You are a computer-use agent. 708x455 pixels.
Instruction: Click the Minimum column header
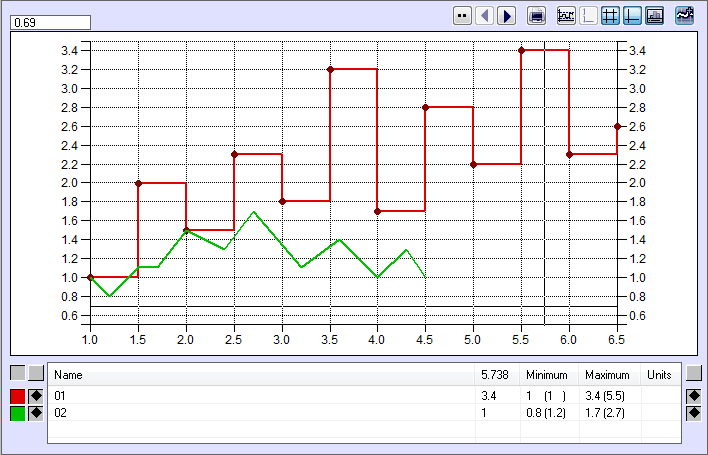pyautogui.click(x=547, y=375)
